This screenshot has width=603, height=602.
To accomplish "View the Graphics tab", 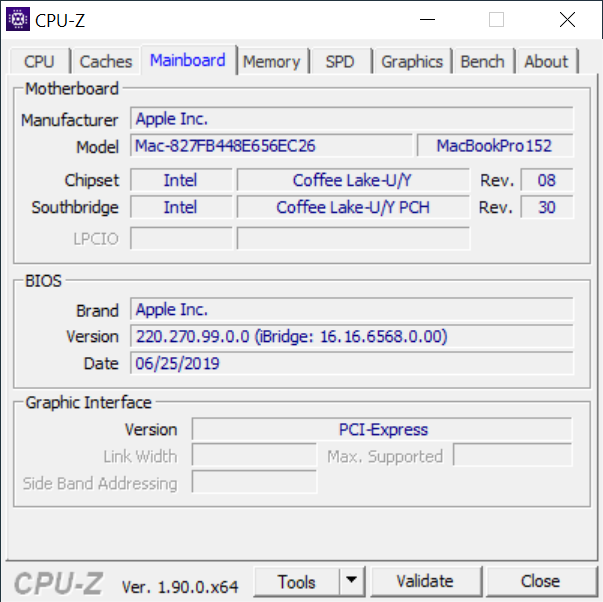I will coord(412,62).
